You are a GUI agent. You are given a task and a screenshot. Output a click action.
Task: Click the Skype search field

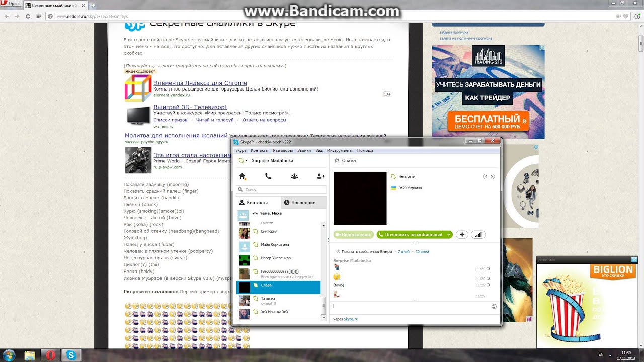[281, 190]
